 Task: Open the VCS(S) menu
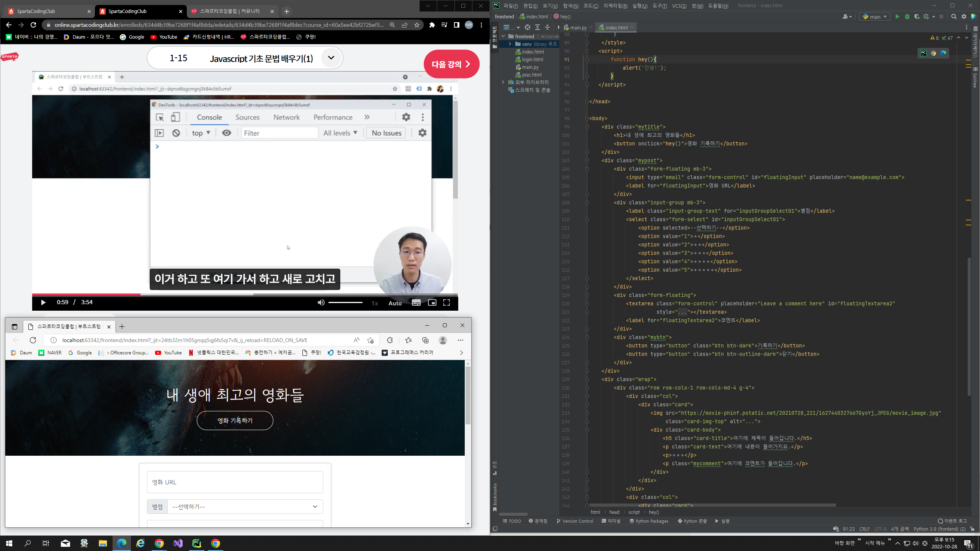679,6
